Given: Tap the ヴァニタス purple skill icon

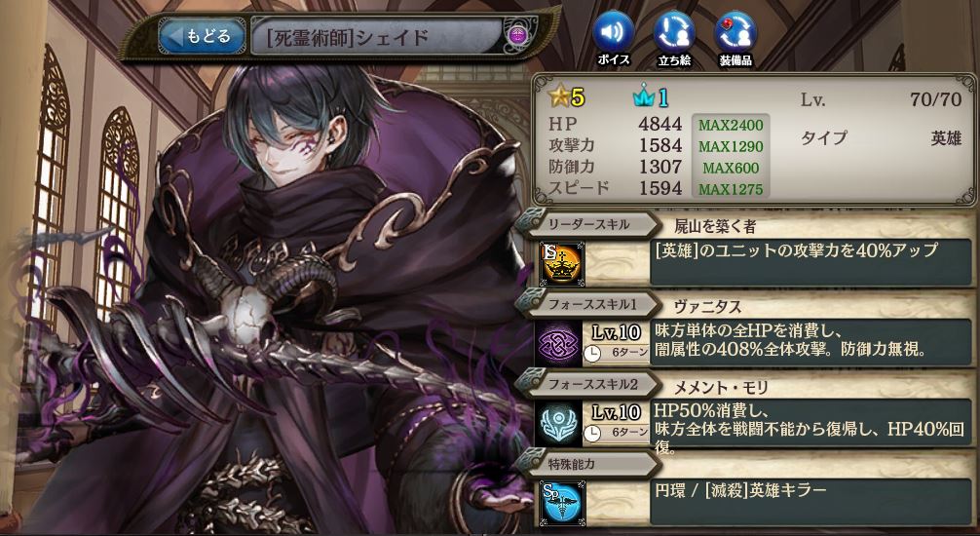Looking at the screenshot, I should tap(559, 343).
